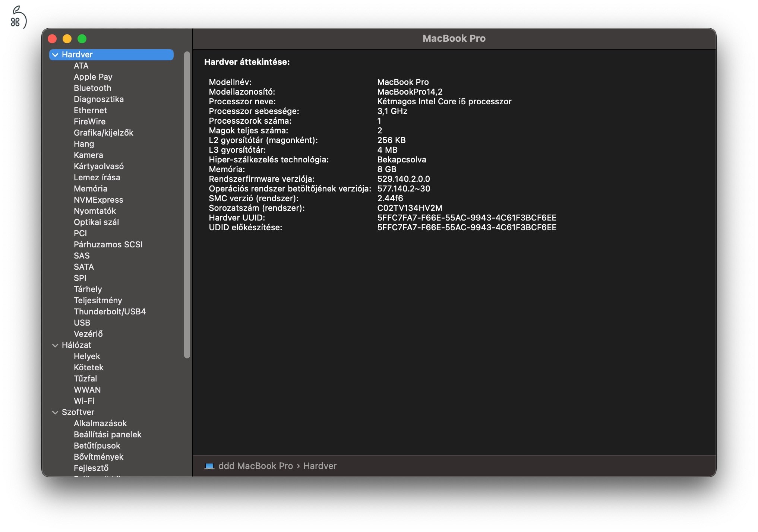The image size is (758, 532).
Task: Select Alkalmazások under Szoftver
Action: pyautogui.click(x=100, y=423)
